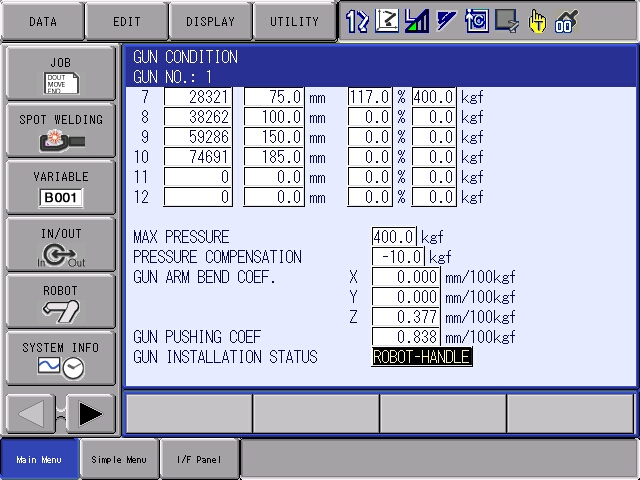This screenshot has width=640, height=480.
Task: Click the security mode lock icon
Action: 567,21
